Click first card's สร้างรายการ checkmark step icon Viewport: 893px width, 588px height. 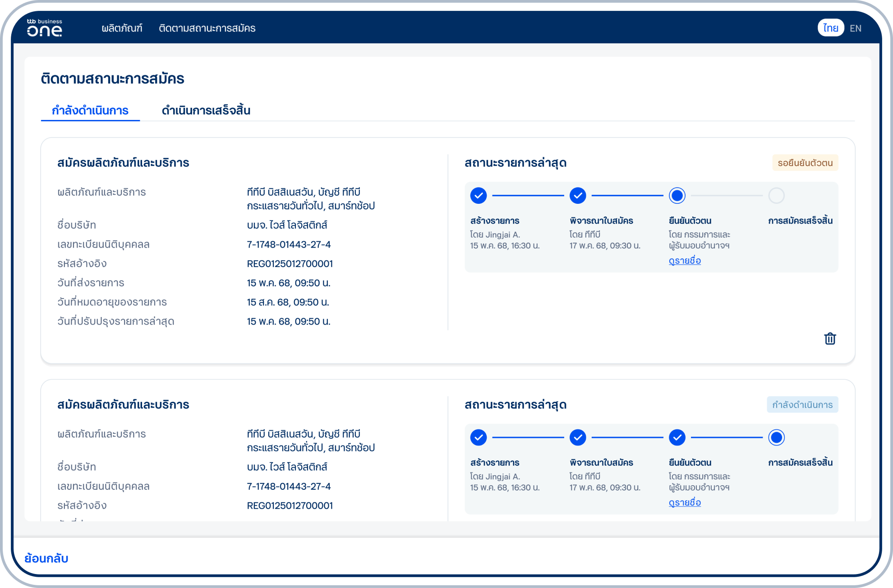tap(479, 196)
